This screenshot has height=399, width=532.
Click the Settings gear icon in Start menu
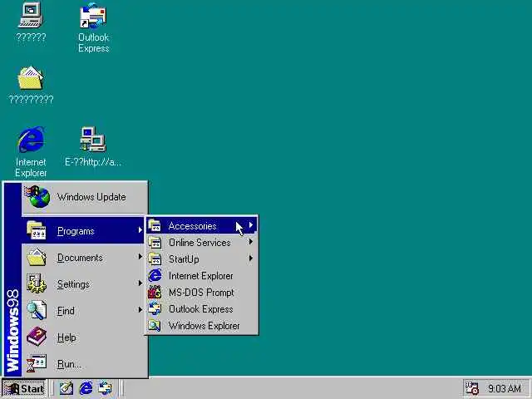coord(37,283)
